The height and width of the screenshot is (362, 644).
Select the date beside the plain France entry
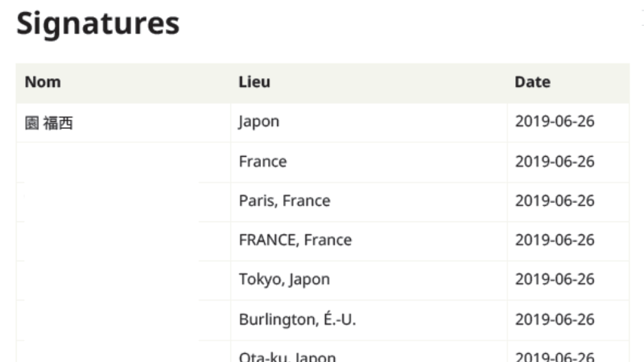click(x=555, y=162)
